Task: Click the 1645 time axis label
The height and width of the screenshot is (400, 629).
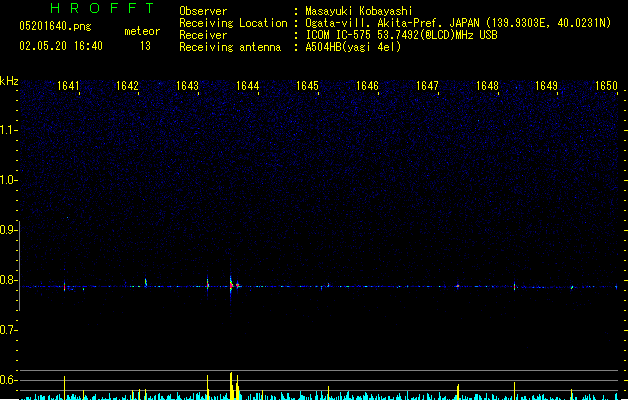Action: tap(307, 86)
